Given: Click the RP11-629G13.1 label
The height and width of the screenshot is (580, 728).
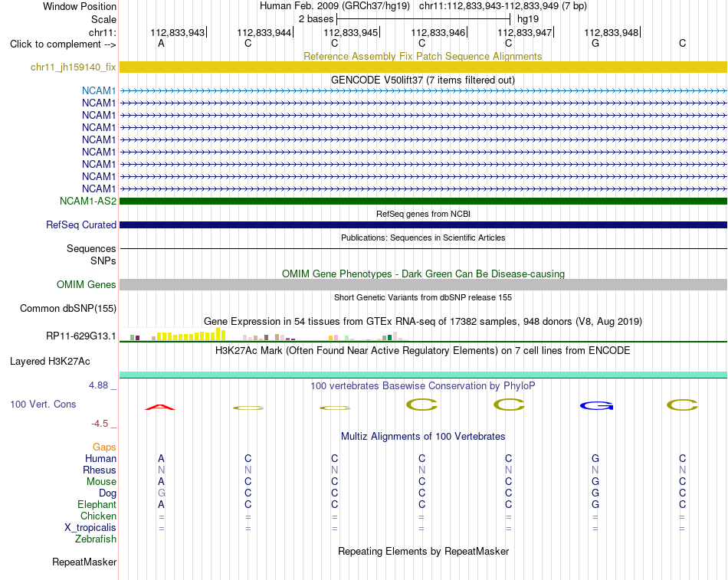Looking at the screenshot, I should tap(80, 336).
